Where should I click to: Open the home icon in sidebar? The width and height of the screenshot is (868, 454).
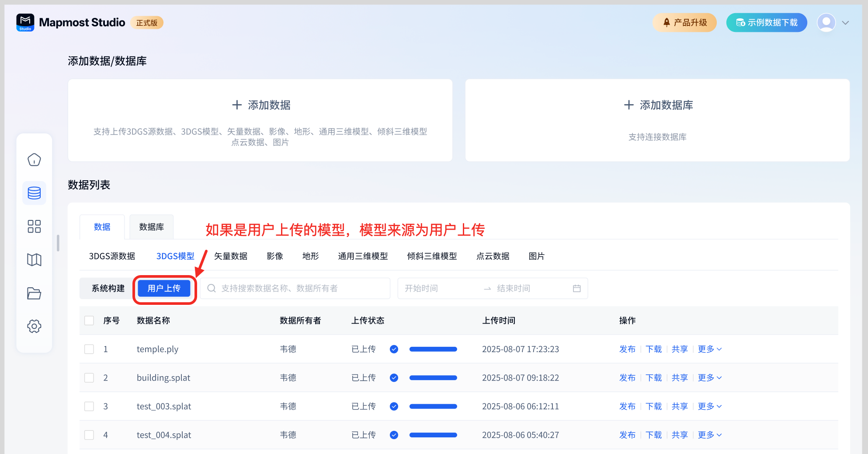[x=34, y=160]
